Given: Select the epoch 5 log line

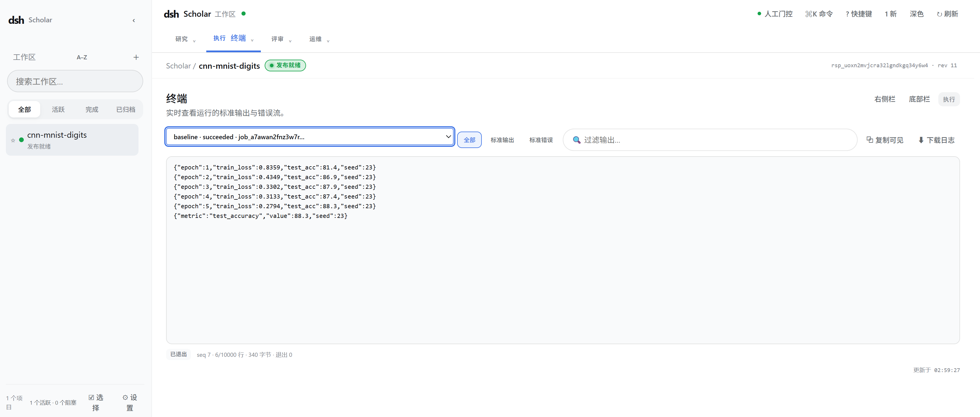Looking at the screenshot, I should tap(275, 206).
